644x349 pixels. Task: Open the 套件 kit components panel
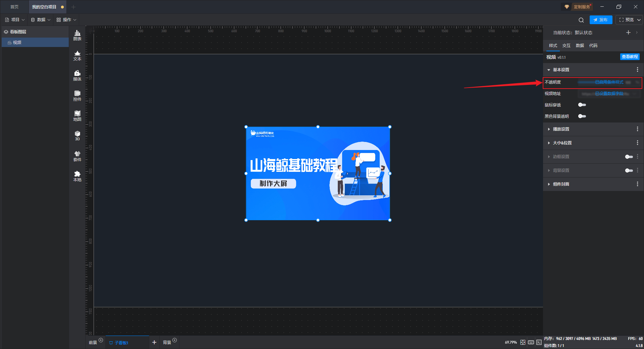(x=77, y=156)
